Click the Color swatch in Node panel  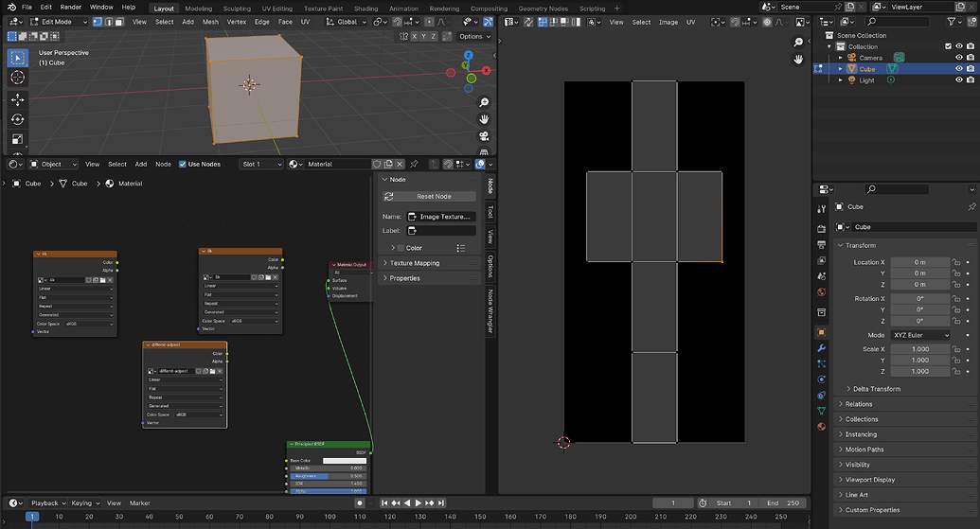pyautogui.click(x=401, y=248)
